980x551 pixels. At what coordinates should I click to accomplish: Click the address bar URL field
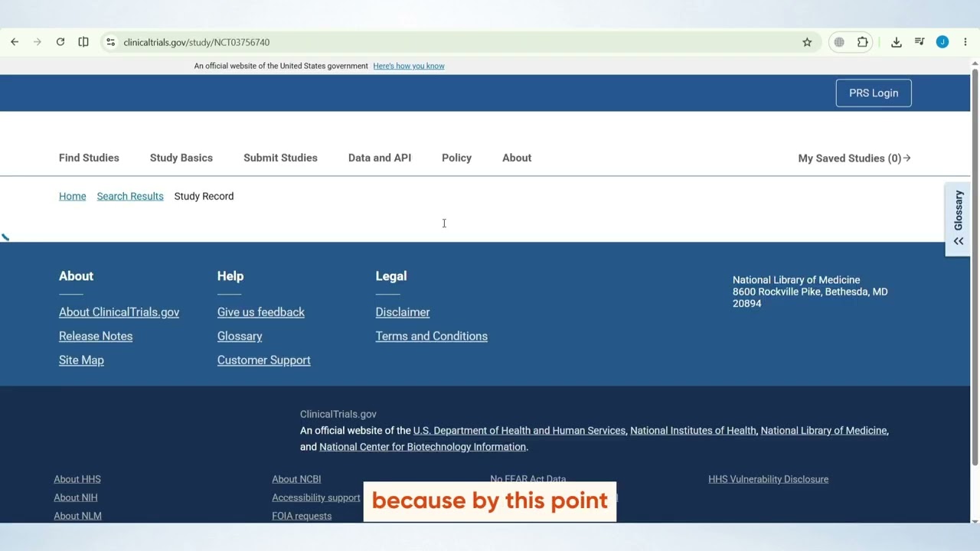pyautogui.click(x=459, y=42)
